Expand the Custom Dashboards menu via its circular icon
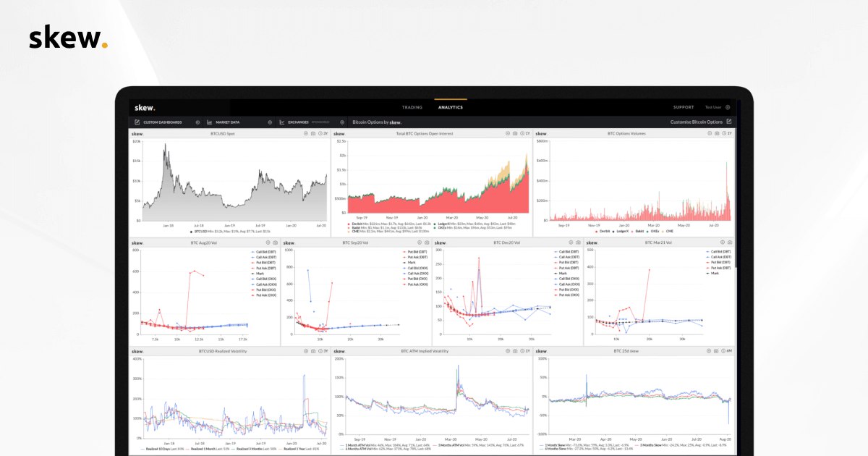 point(197,122)
